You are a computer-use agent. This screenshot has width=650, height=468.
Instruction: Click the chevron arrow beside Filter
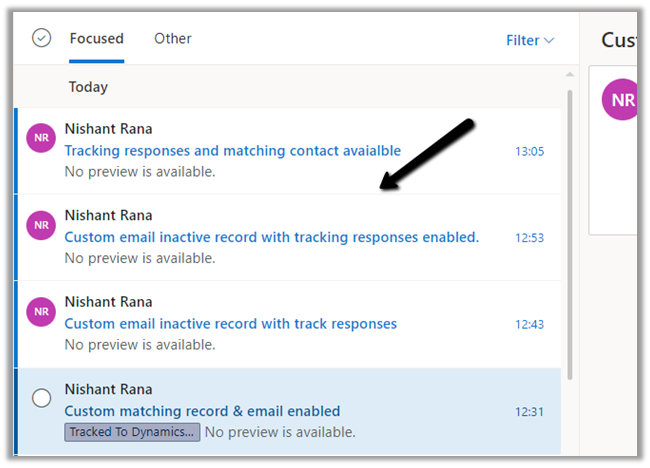click(x=548, y=41)
